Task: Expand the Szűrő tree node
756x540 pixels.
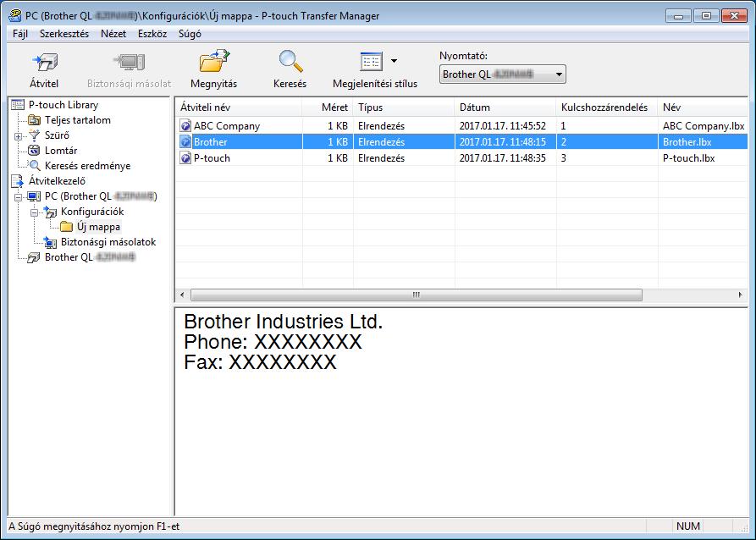Action: 19,136
